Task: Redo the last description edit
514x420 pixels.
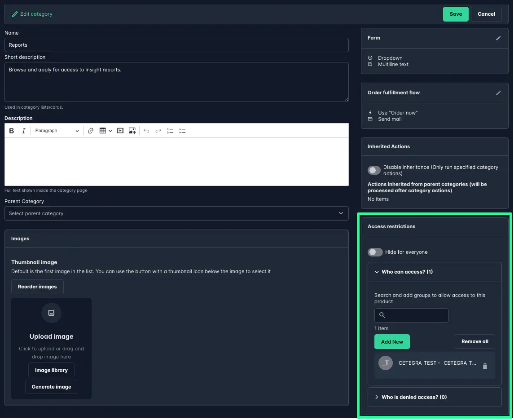Action: [x=158, y=130]
